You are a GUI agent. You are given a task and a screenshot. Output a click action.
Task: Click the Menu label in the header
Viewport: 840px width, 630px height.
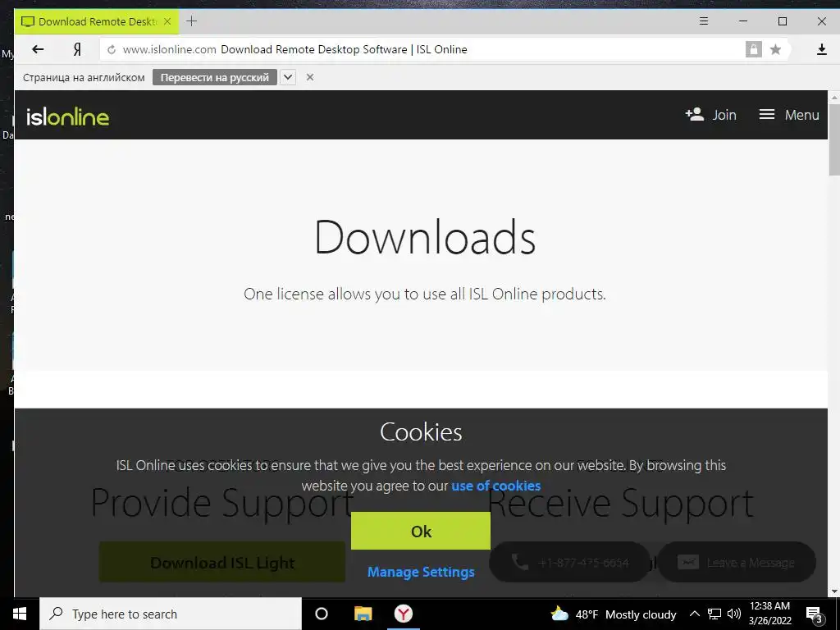tap(801, 115)
